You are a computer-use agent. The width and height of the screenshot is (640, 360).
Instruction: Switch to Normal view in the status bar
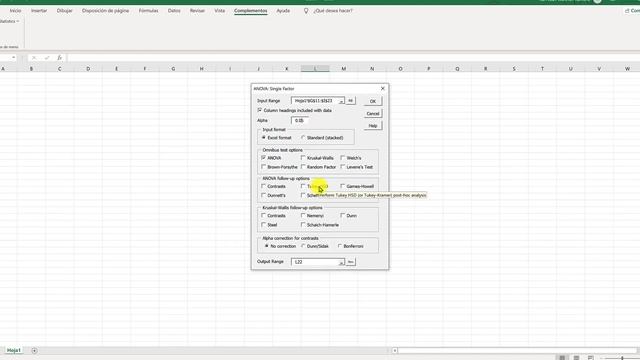(562, 358)
